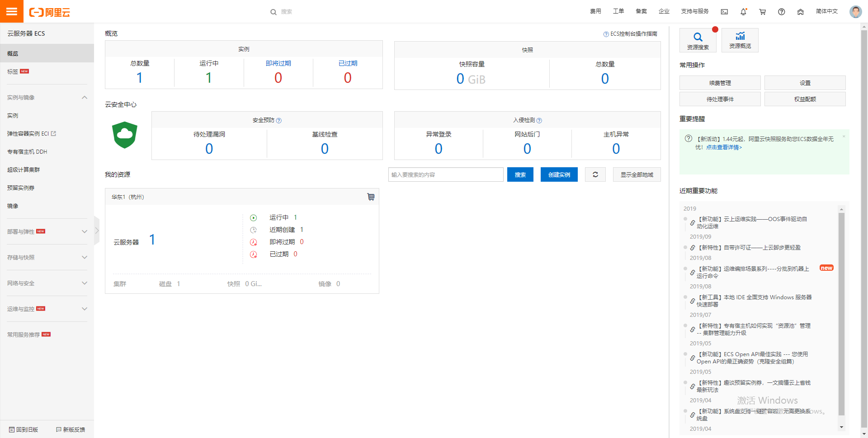Collapse the sidebar with the arrow handle
Image resolution: width=868 pixels, height=438 pixels.
[x=97, y=231]
